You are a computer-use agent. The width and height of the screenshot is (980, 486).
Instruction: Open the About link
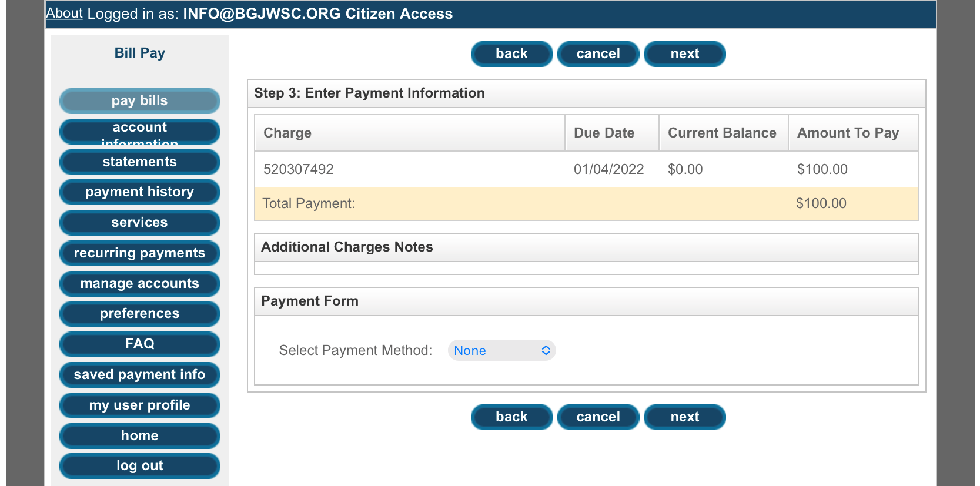pyautogui.click(x=64, y=13)
